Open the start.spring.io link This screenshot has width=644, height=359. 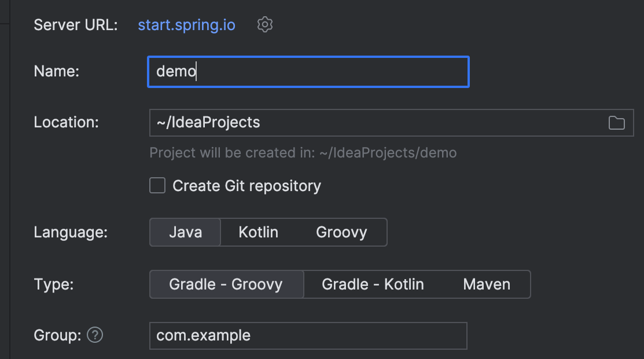coord(186,25)
